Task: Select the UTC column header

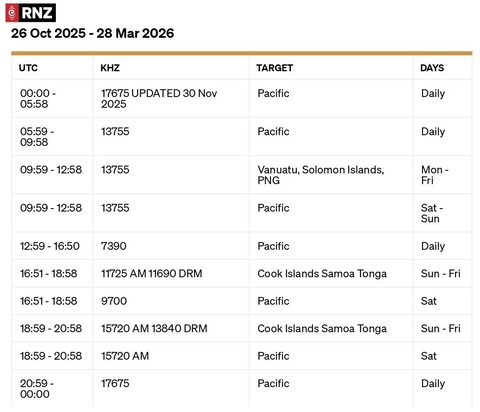Action: point(28,68)
